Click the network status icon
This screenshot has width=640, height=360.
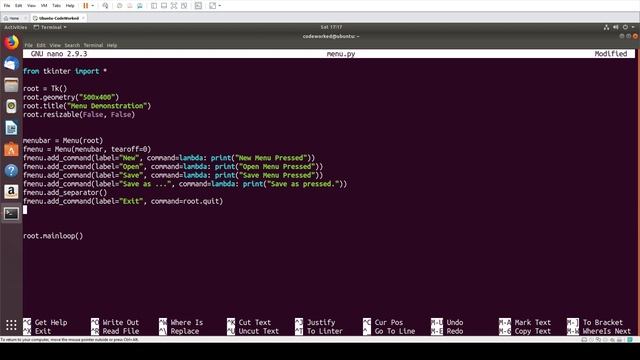pos(606,27)
